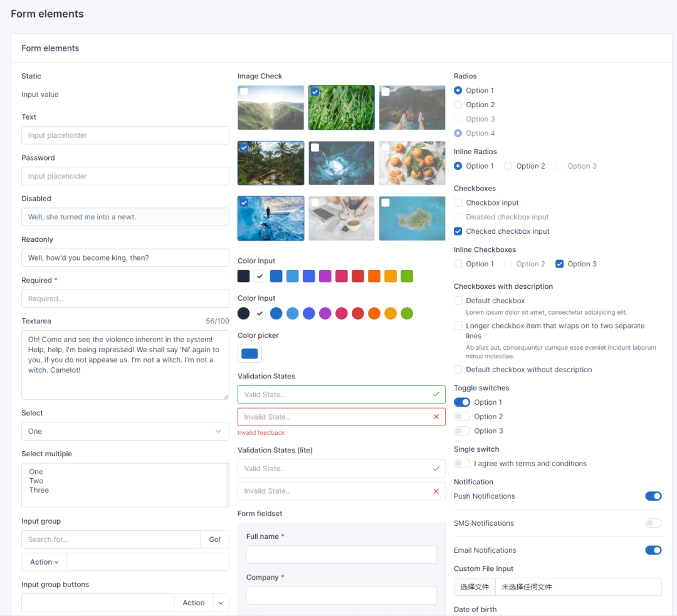Select the blue ice cave image
Image resolution: width=677 pixels, height=616 pixels.
(x=342, y=163)
